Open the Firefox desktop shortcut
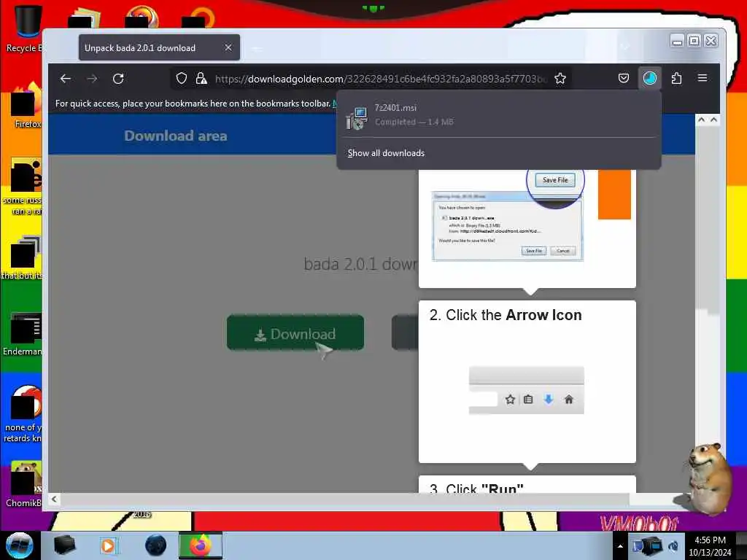This screenshot has height=560, width=747. pos(26,105)
